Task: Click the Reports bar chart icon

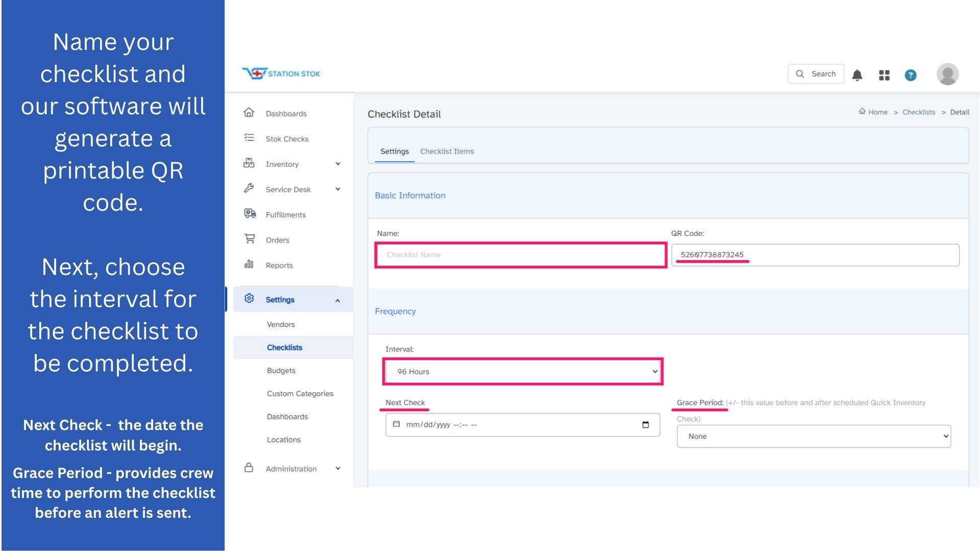Action: tap(249, 264)
